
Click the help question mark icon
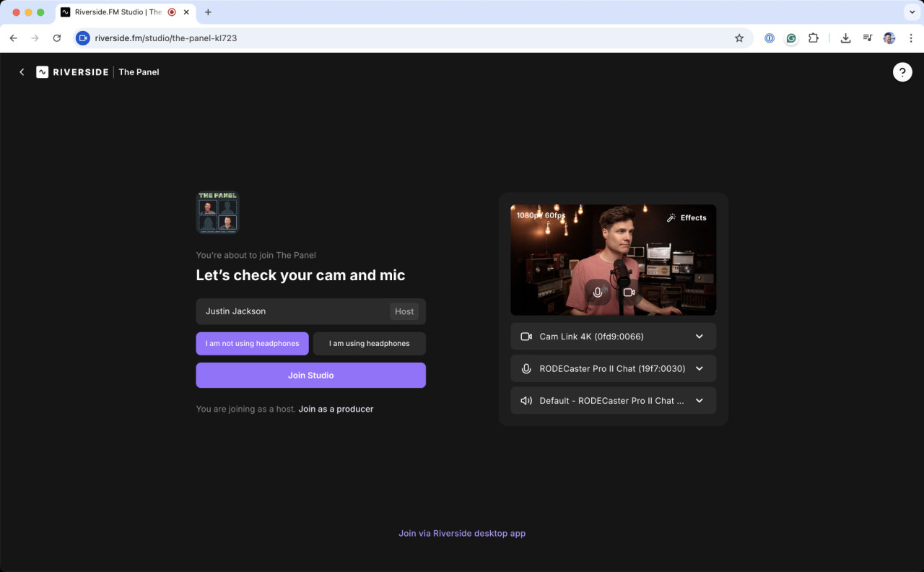coord(902,71)
